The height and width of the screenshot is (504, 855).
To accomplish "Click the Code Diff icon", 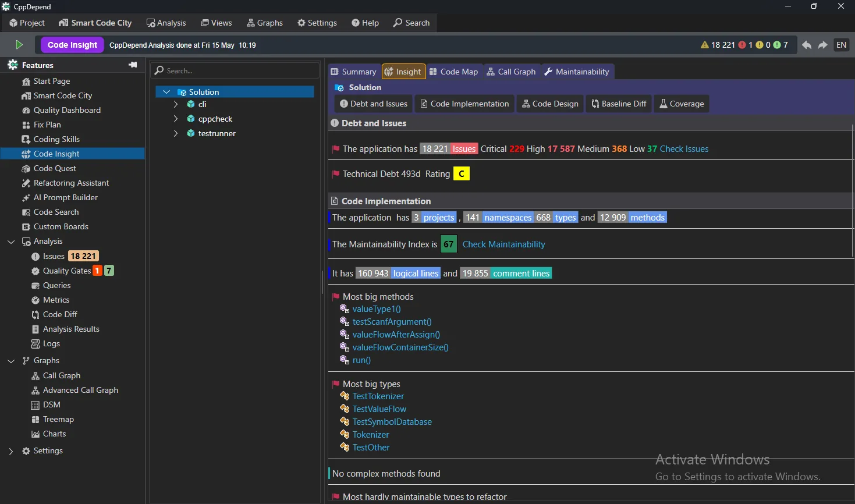I will [x=36, y=315].
